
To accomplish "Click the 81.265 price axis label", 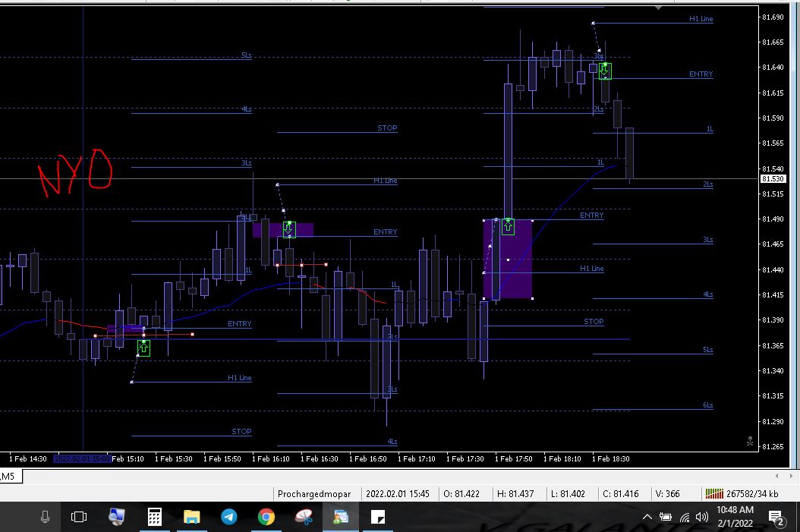I will (773, 446).
